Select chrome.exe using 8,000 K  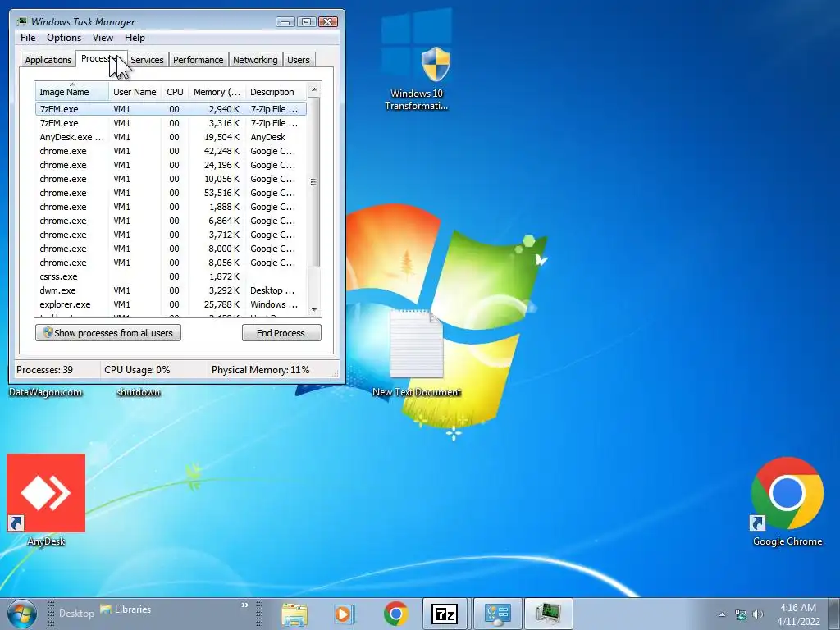pos(171,249)
